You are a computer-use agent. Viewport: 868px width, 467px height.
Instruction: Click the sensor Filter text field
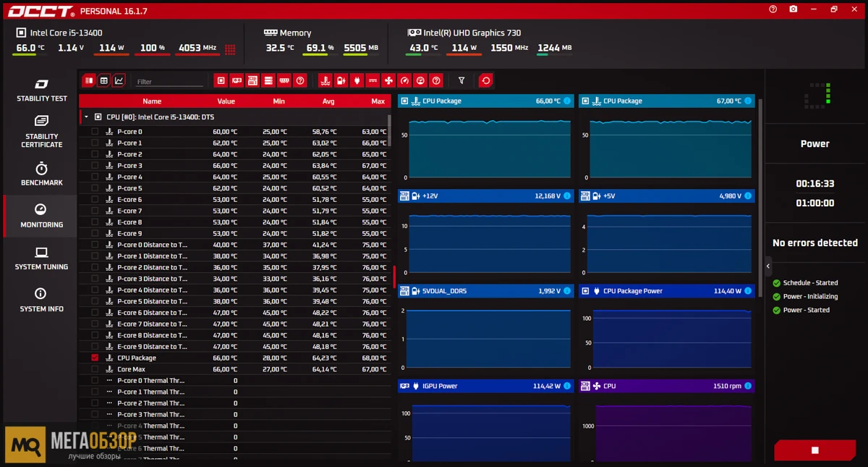coord(169,82)
